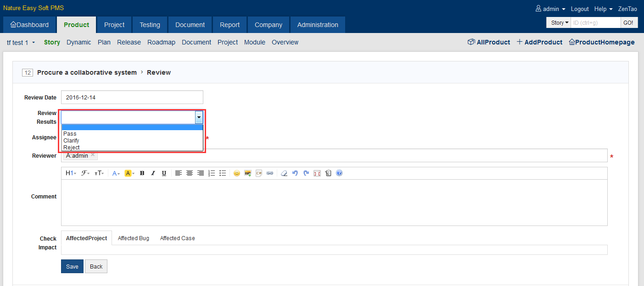Insert an emoticon into the comment
The width and height of the screenshot is (644, 286).
(x=237, y=173)
